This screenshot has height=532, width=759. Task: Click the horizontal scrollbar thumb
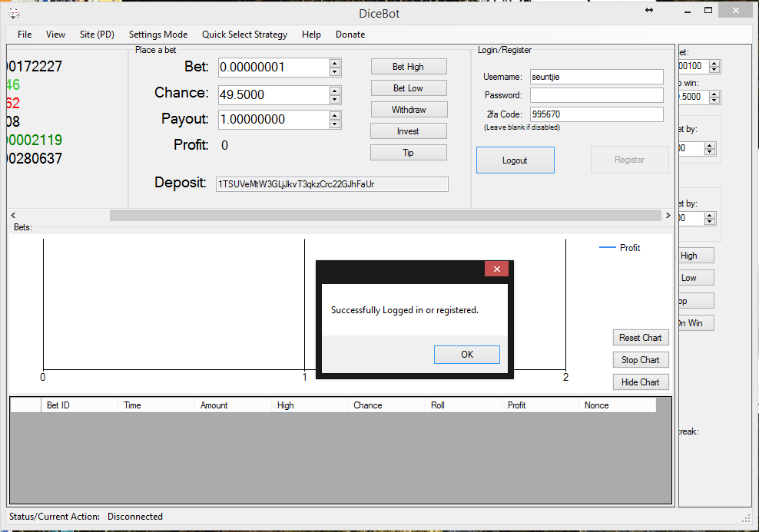(386, 215)
